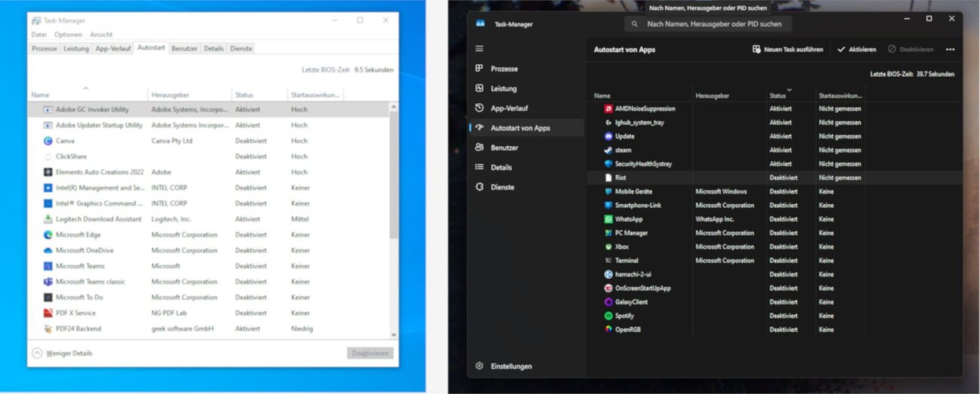
Task: Open the hamburger navigation menu icon
Action: tap(479, 48)
